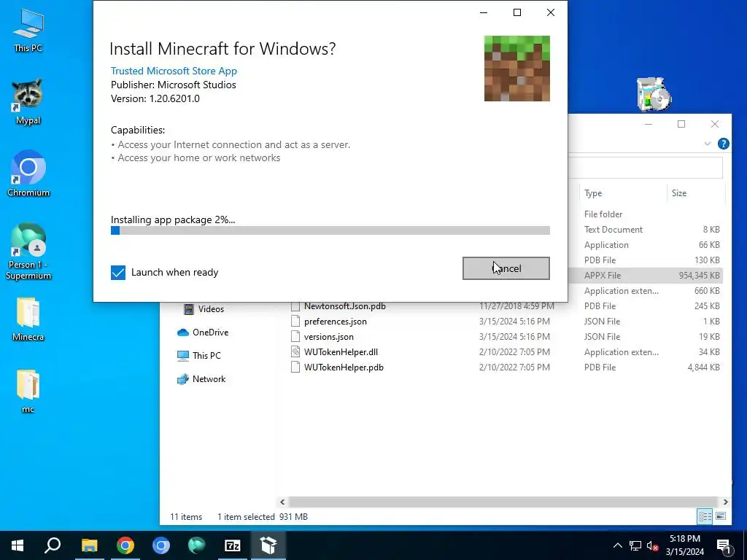Launch Supermium from the taskbar
The height and width of the screenshot is (560, 747).
click(x=197, y=545)
